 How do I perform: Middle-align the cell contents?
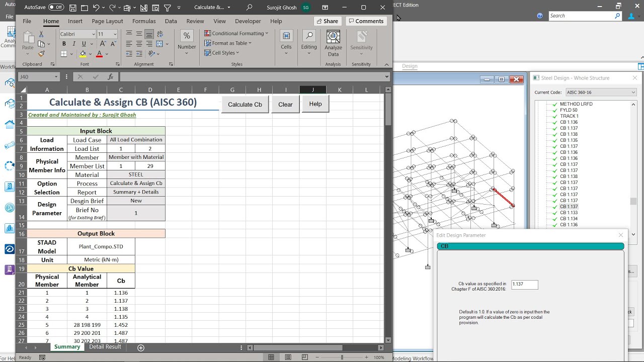click(x=139, y=34)
